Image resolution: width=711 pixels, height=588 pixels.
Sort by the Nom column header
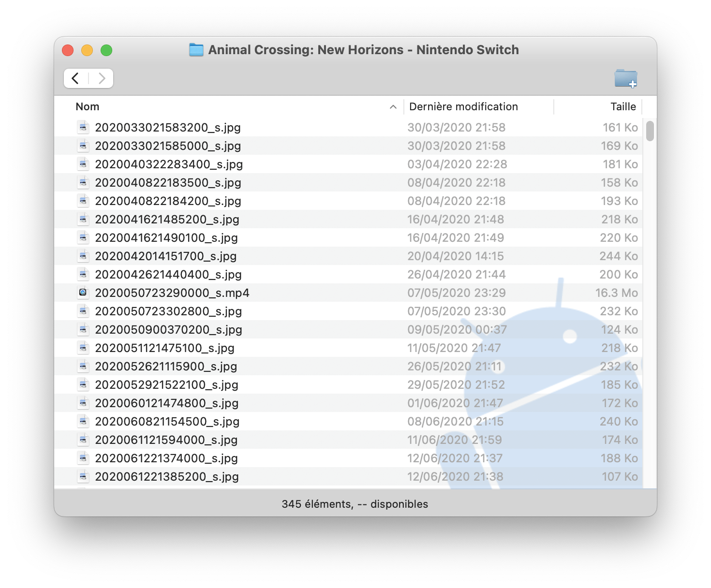click(88, 106)
